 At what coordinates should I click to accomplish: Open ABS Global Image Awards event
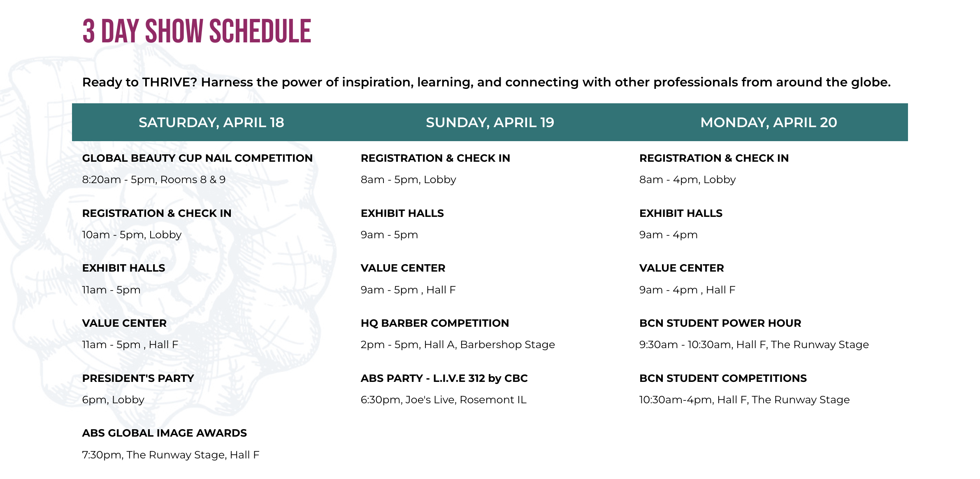click(x=164, y=433)
